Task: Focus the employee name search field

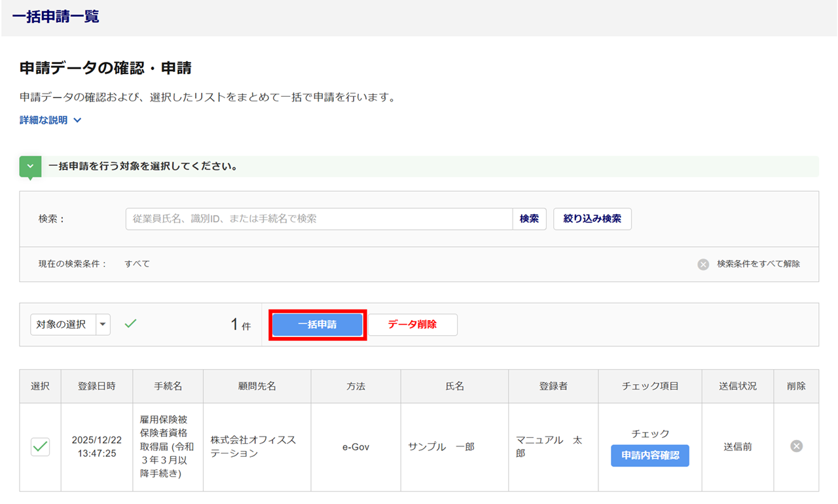Action: tap(319, 219)
